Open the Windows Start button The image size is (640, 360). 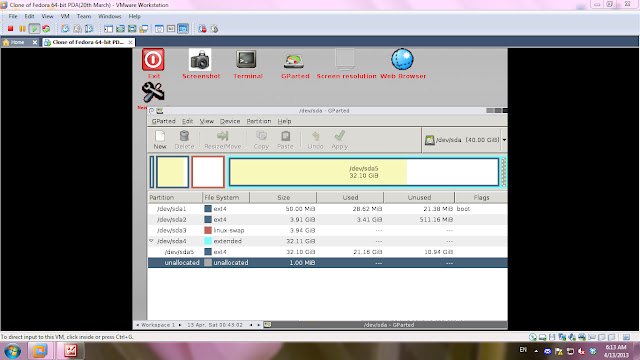(12, 351)
